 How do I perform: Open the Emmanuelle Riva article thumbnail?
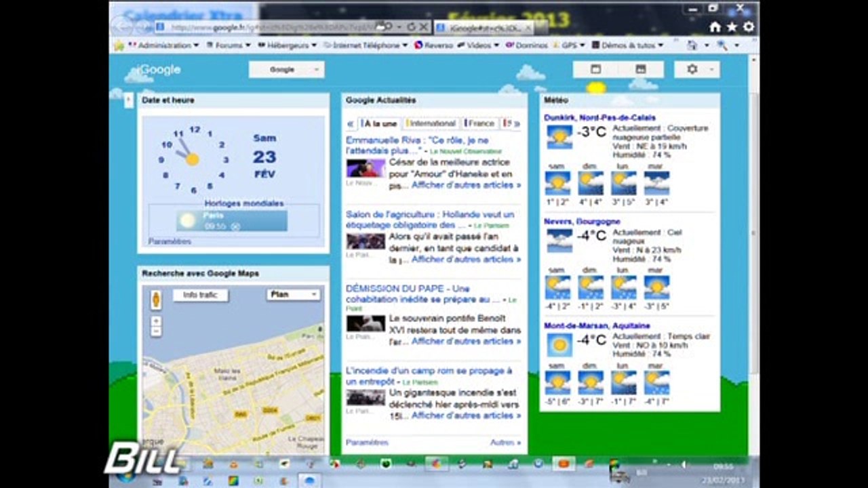366,168
